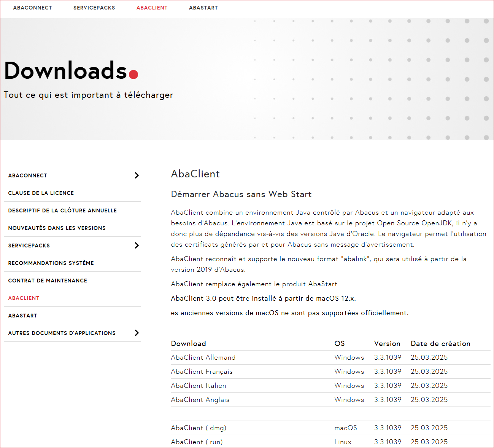The width and height of the screenshot is (494, 448).
Task: Click AbaClient in the sidebar menu
Action: pyautogui.click(x=24, y=298)
